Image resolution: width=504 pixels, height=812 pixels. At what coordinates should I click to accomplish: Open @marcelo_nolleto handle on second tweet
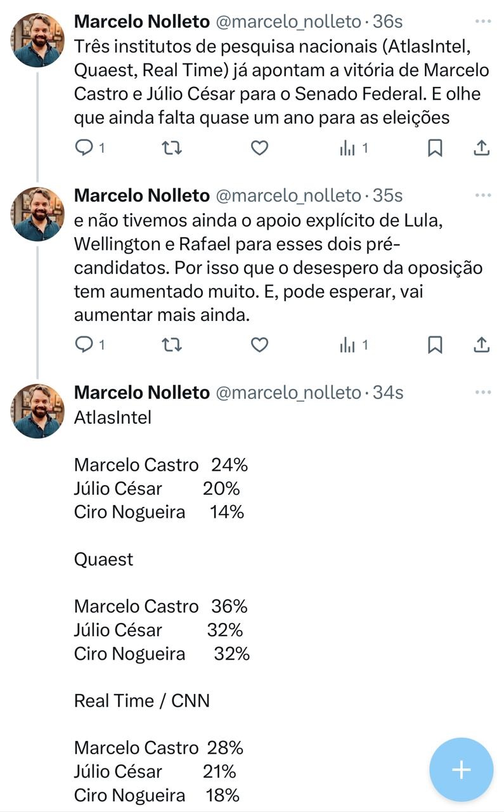click(288, 195)
